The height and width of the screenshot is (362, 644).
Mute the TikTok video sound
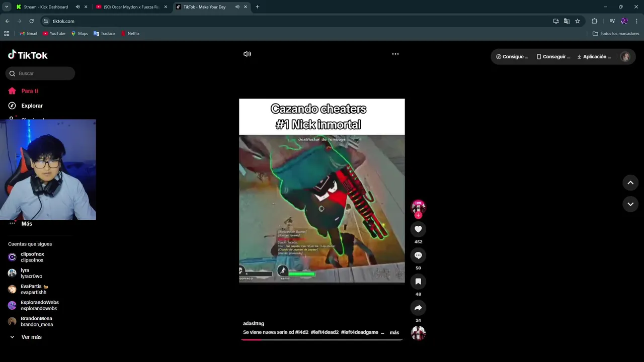247,54
